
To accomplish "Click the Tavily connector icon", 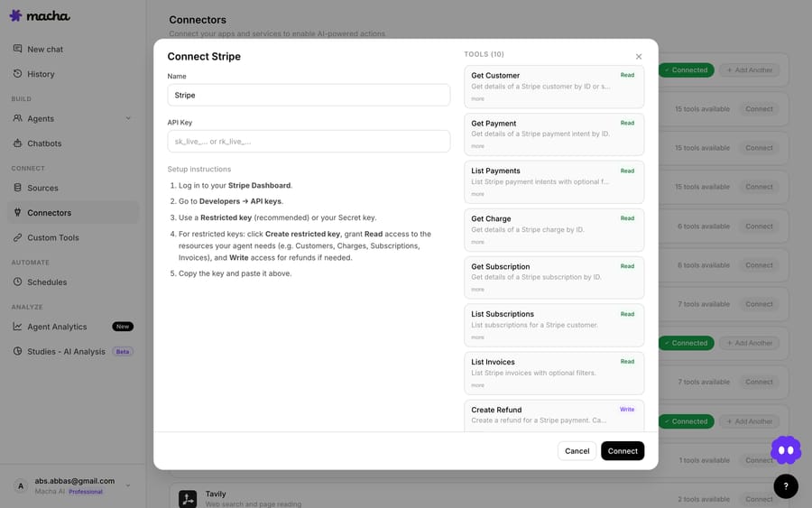I will coord(188,499).
